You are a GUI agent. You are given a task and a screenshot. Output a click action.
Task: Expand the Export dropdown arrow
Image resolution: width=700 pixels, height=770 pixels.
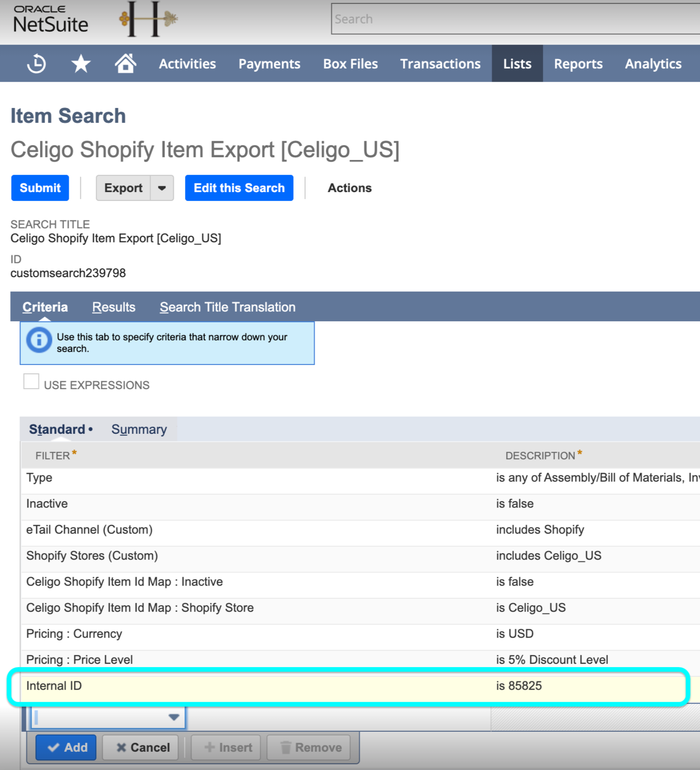(x=162, y=188)
